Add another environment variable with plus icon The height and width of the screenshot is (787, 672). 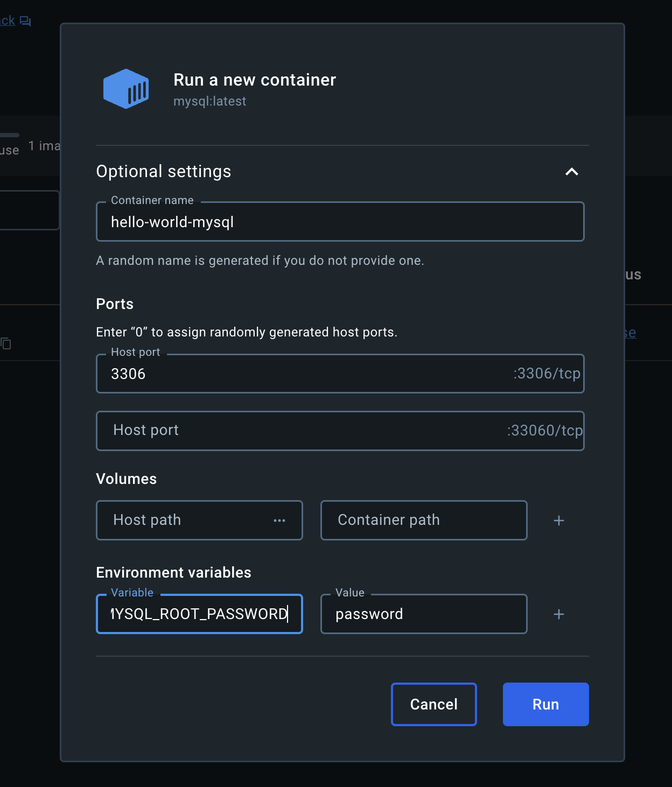(558, 614)
